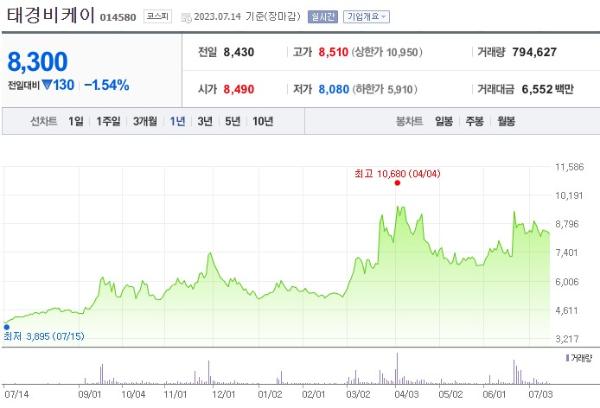Click the 07/03 date label on axis
The height and width of the screenshot is (408, 600).
[541, 394]
